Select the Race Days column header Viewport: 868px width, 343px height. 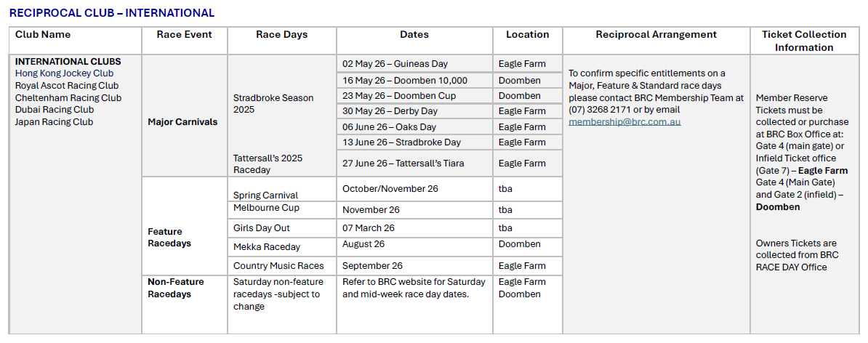[x=282, y=41]
